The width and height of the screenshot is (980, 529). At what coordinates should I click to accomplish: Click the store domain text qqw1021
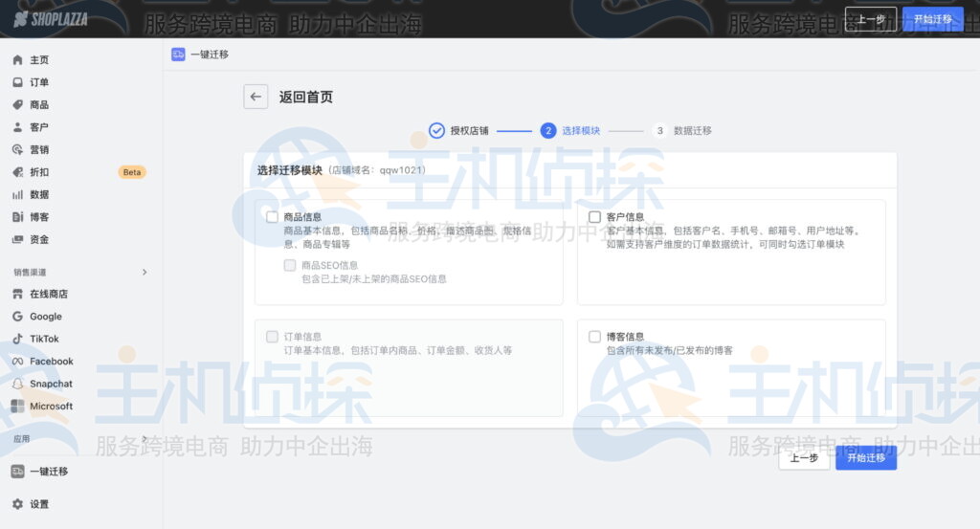400,170
